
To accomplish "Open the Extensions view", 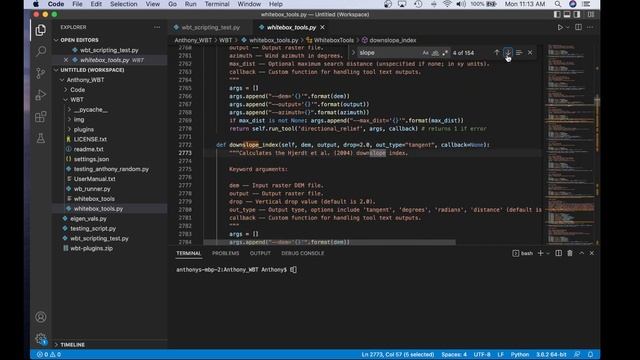I will tap(40, 117).
